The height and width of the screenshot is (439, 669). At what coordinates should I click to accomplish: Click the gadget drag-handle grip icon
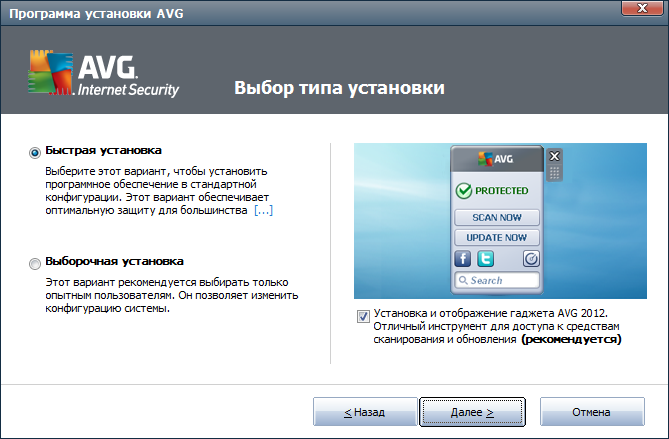coord(554,173)
